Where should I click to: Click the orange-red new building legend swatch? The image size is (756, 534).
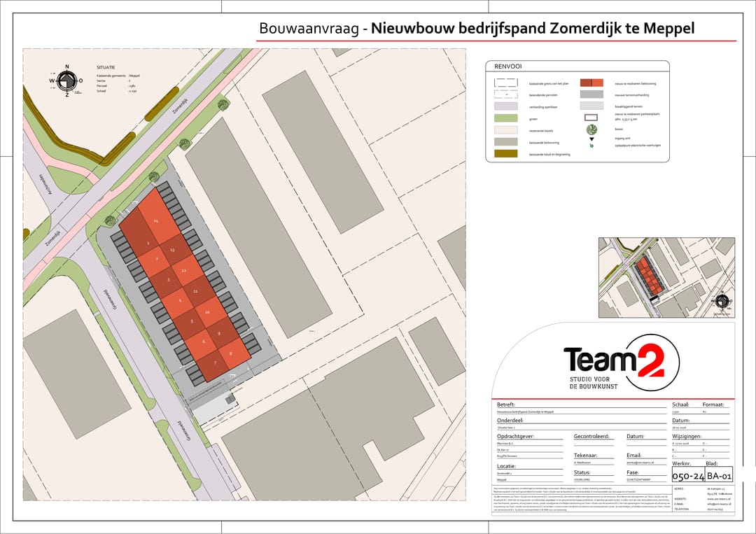591,83
